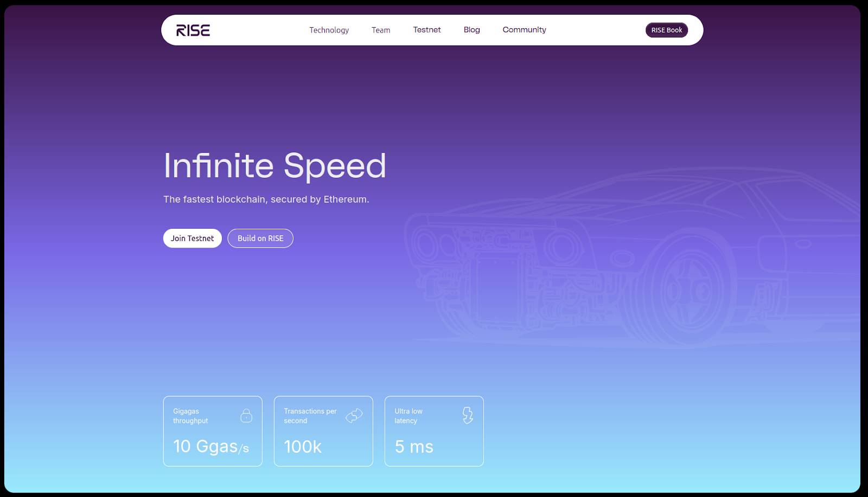Image resolution: width=868 pixels, height=497 pixels.
Task: Click the 'Gigagas throughput' label
Action: (x=190, y=416)
